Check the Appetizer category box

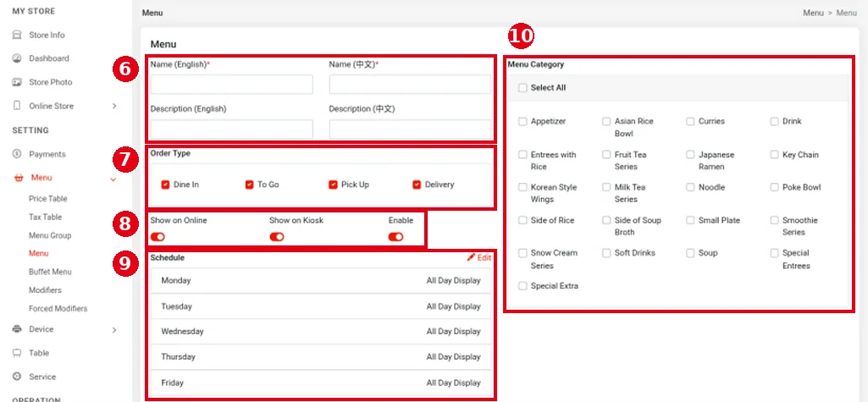tap(522, 122)
